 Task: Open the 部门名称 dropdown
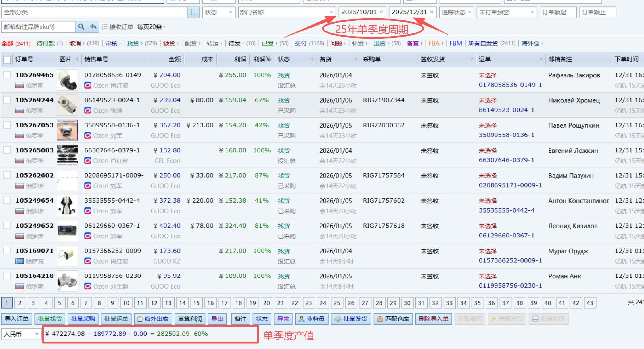[287, 12]
